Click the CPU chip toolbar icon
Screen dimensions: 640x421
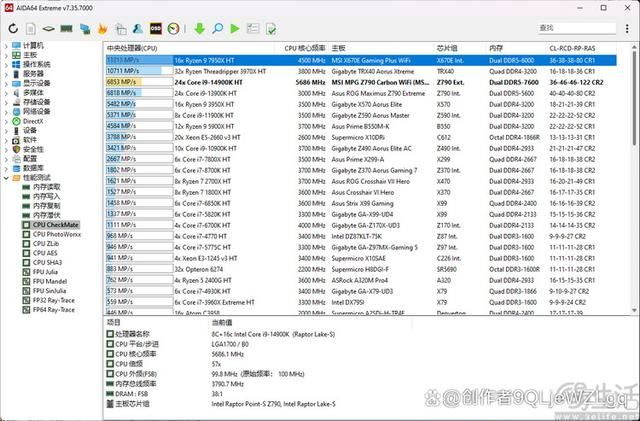click(x=49, y=29)
